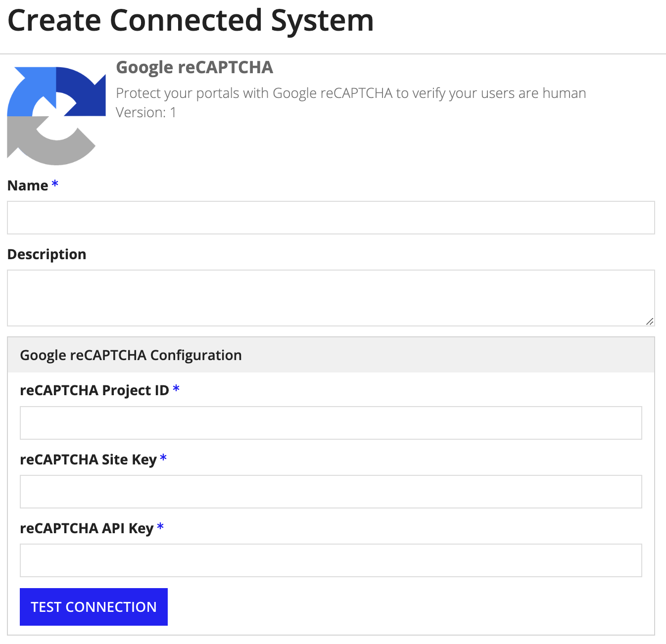The height and width of the screenshot is (644, 666).
Task: Click the 'reCAPTCHA API Key' label
Action: coord(87,528)
